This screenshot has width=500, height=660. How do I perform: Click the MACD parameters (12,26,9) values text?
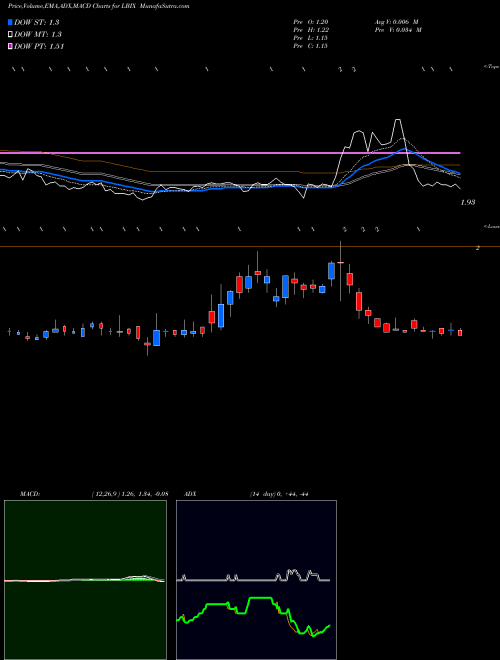pos(130,494)
